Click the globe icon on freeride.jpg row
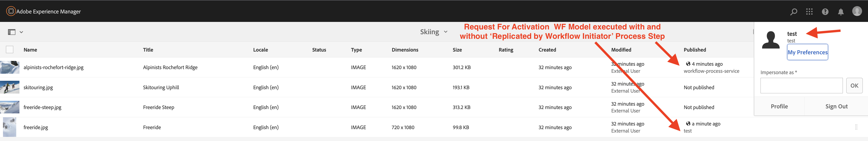This screenshot has height=141, width=868. pos(688,123)
